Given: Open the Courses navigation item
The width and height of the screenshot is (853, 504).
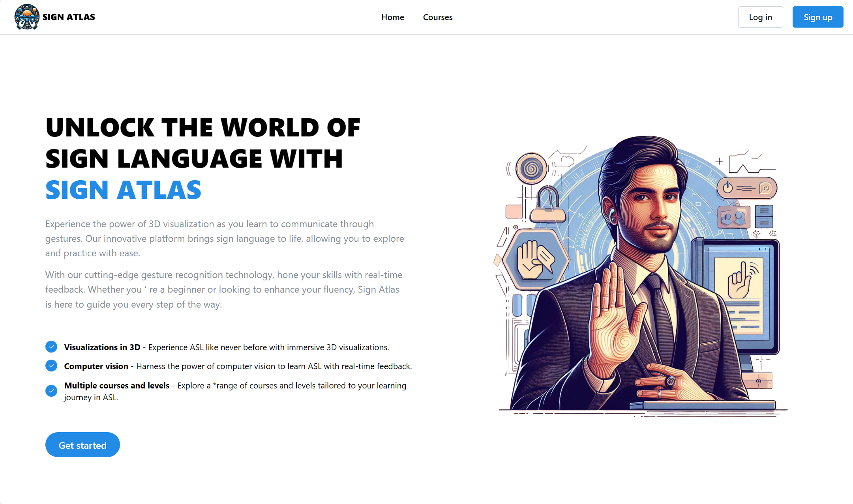Looking at the screenshot, I should pyautogui.click(x=437, y=17).
